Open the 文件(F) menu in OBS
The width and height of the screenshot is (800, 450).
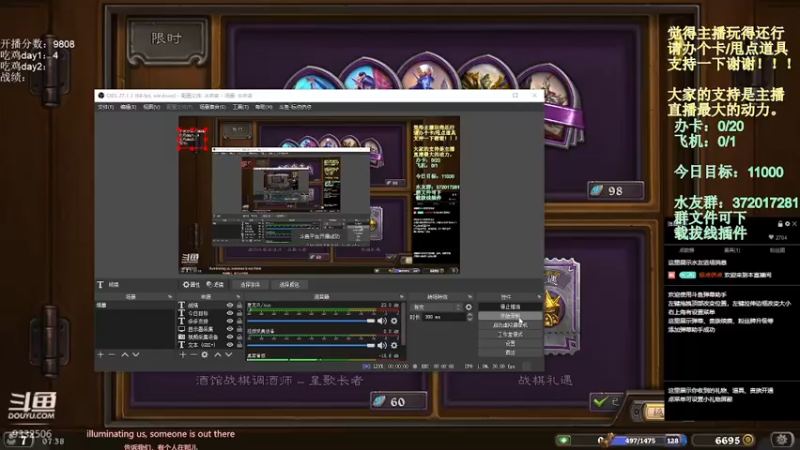(106, 107)
